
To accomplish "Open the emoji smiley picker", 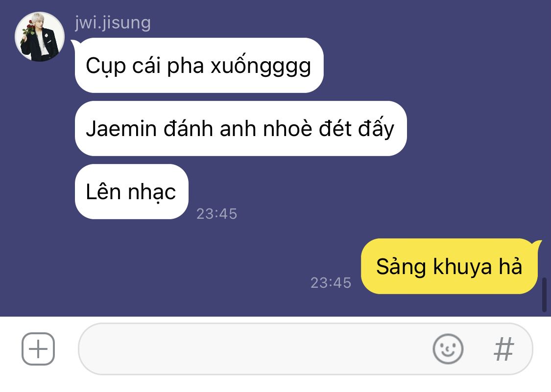I will 448,349.
